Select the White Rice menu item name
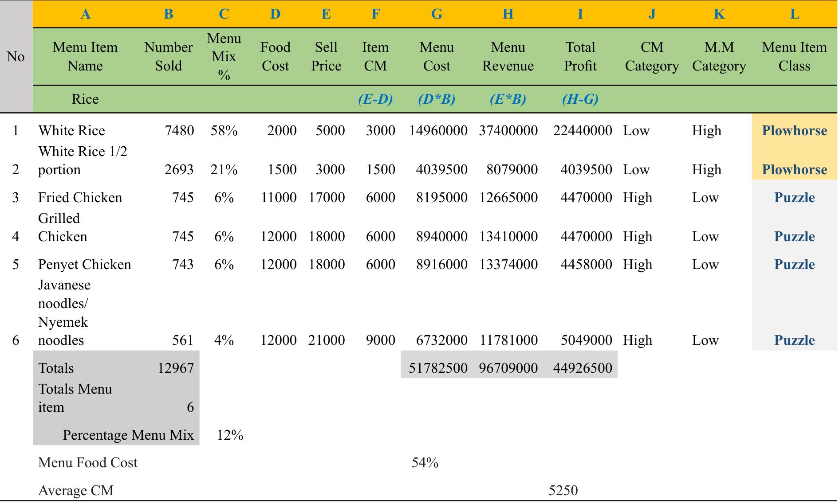Image resolution: width=839 pixels, height=504 pixels. 73,130
